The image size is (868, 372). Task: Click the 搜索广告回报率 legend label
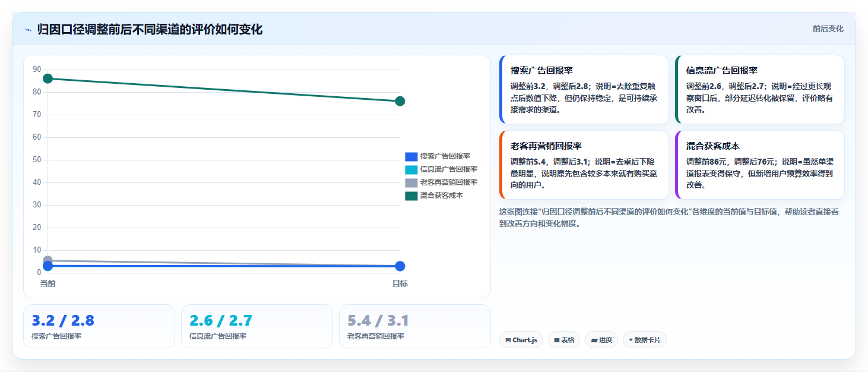pos(445,156)
